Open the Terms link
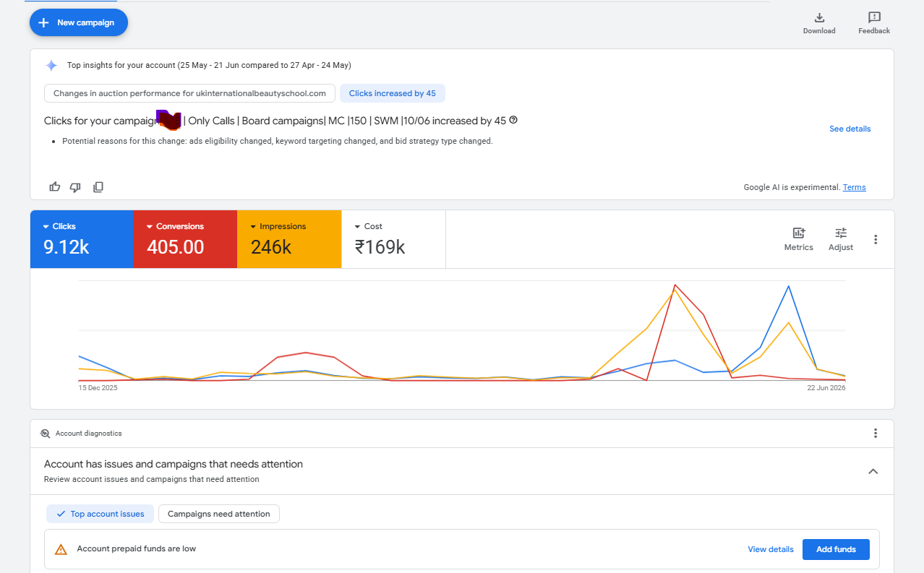This screenshot has width=924, height=573. click(854, 187)
